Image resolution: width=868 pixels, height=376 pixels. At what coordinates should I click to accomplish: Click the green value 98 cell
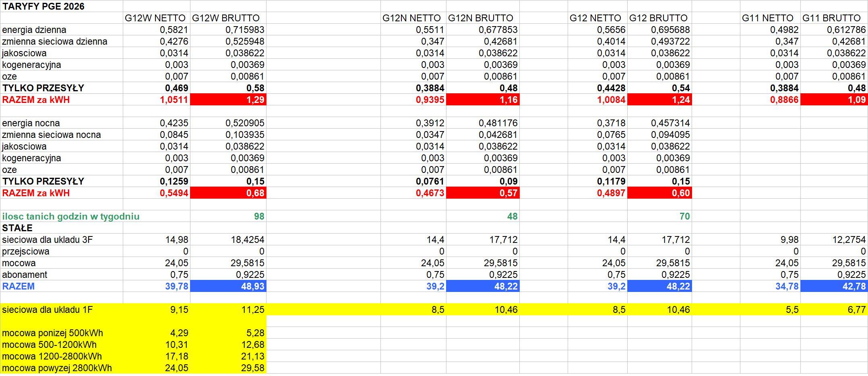point(228,216)
